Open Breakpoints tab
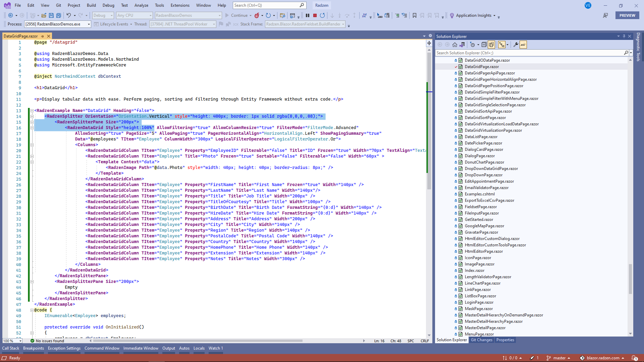 click(34, 348)
